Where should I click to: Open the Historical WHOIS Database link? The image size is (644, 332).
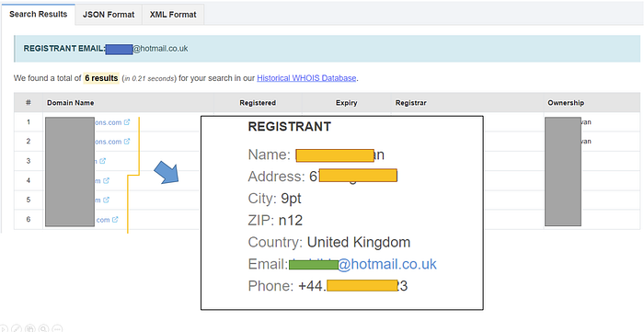[x=306, y=78]
